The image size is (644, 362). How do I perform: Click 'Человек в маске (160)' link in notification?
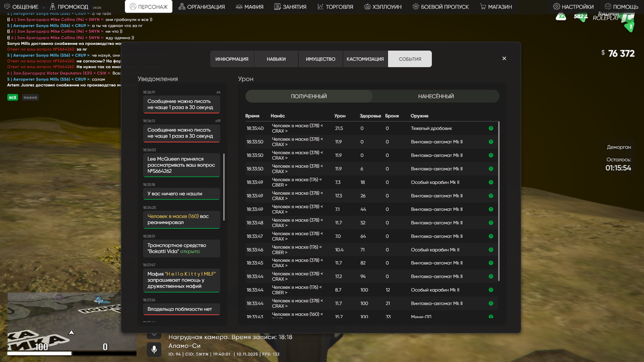coord(173,216)
